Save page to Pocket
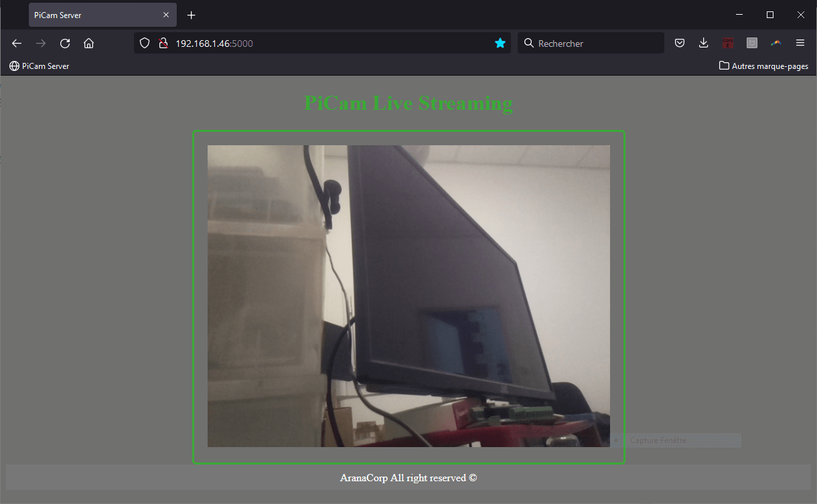The image size is (817, 504). (x=679, y=43)
